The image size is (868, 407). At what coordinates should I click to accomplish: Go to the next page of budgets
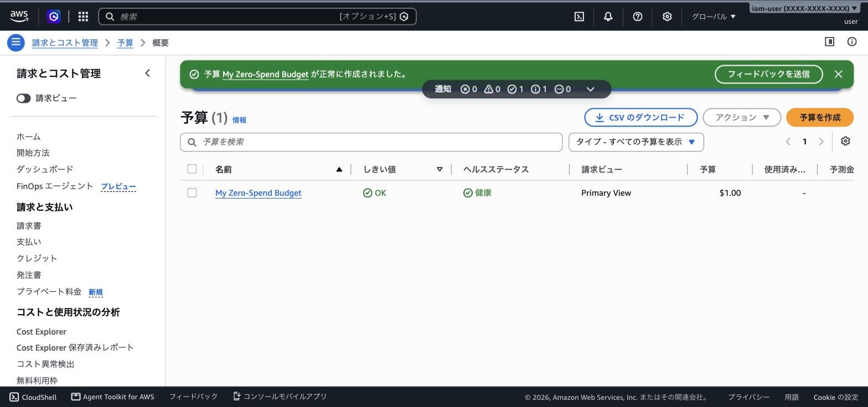[821, 142]
